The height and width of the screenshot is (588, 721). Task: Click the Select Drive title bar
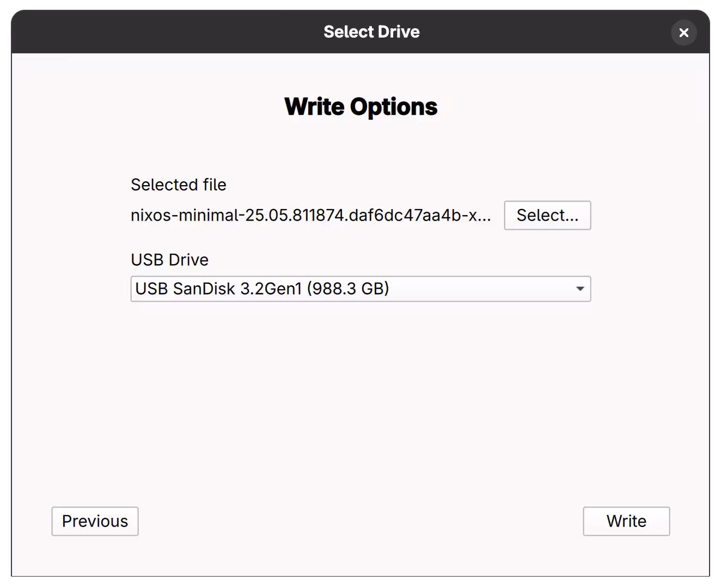(x=372, y=32)
